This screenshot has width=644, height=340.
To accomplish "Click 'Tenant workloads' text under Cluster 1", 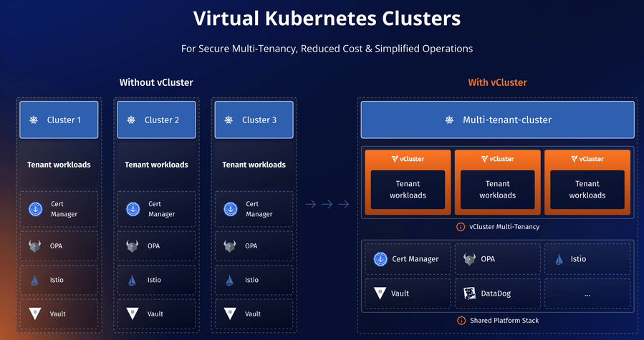I will 59,165.
